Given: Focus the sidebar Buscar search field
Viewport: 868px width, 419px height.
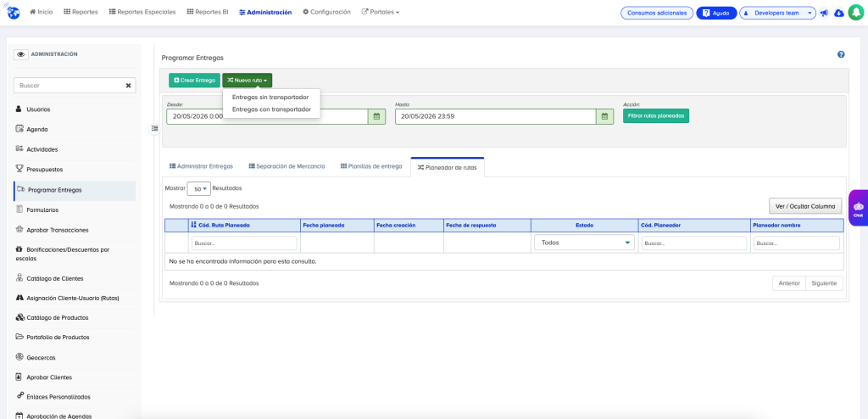Looking at the screenshot, I should 75,86.
